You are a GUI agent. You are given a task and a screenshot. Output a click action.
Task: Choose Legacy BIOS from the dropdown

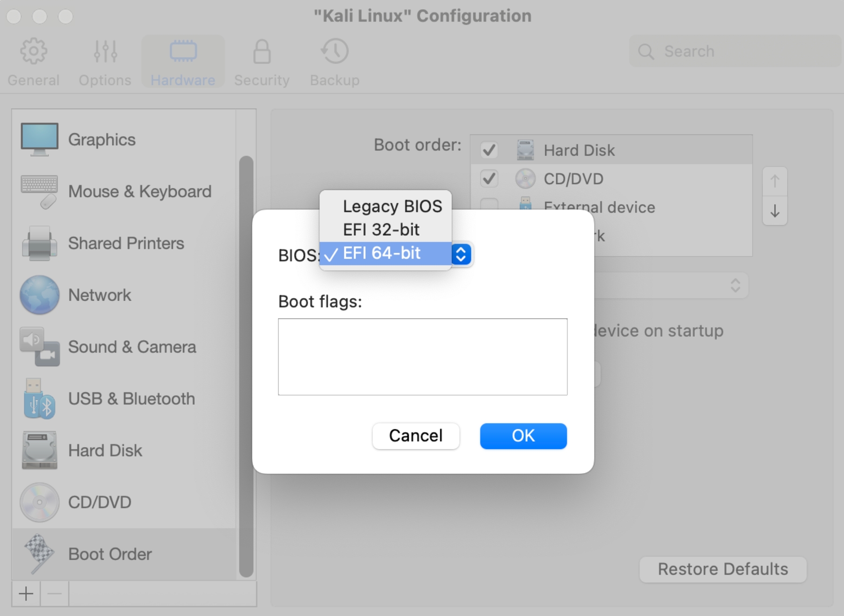pos(392,206)
